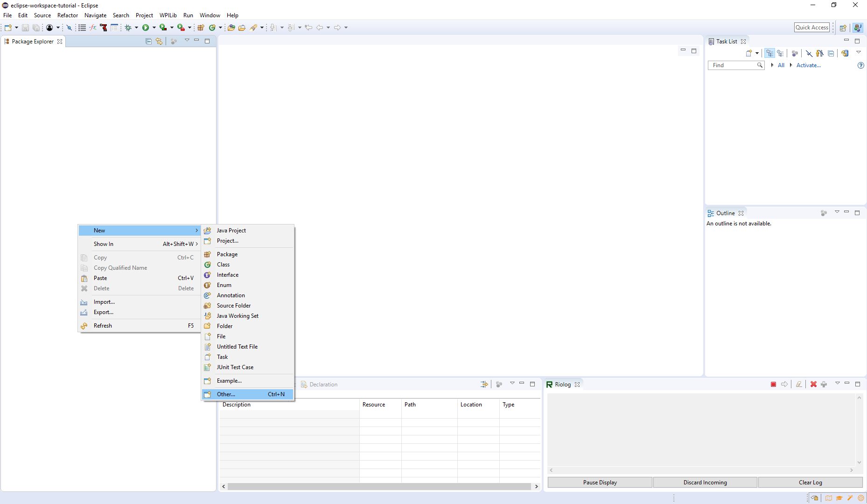
Task: Toggle Categorized presentation in Task List
Action: (x=770, y=53)
